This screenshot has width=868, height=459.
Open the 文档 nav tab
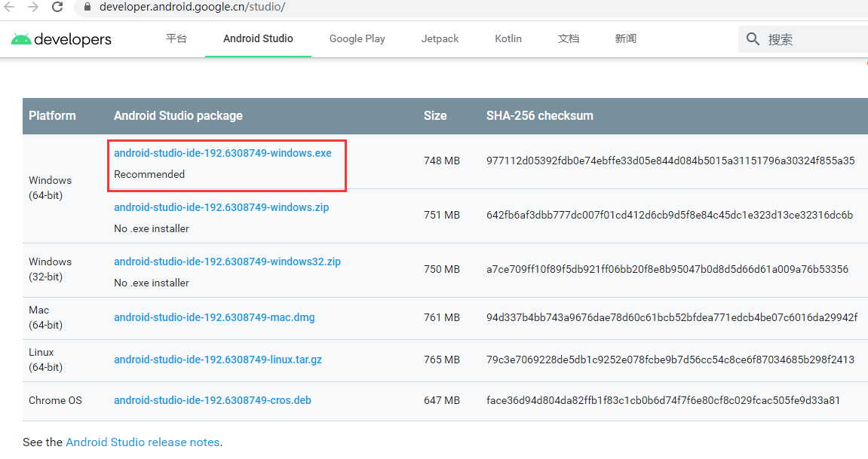(x=569, y=38)
